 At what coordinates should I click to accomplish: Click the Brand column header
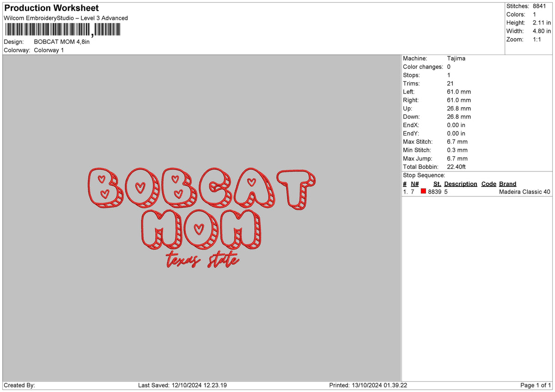coord(506,184)
